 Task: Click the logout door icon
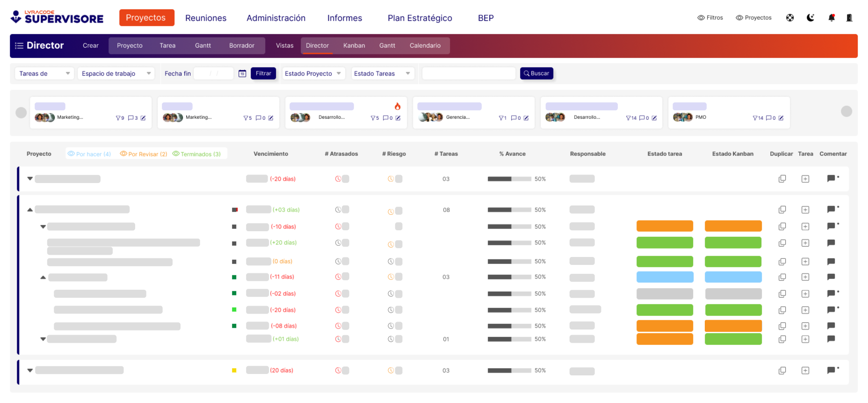[x=849, y=18]
